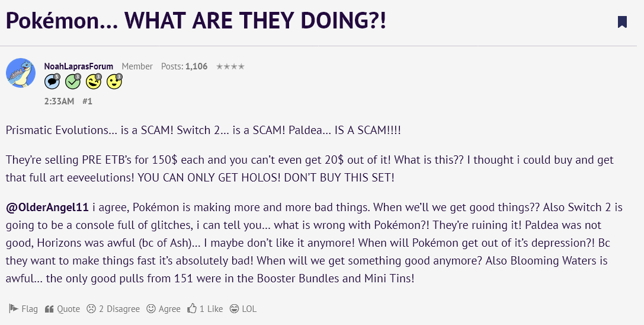
Task: Like the post with thumbs up
Action: [x=205, y=308]
